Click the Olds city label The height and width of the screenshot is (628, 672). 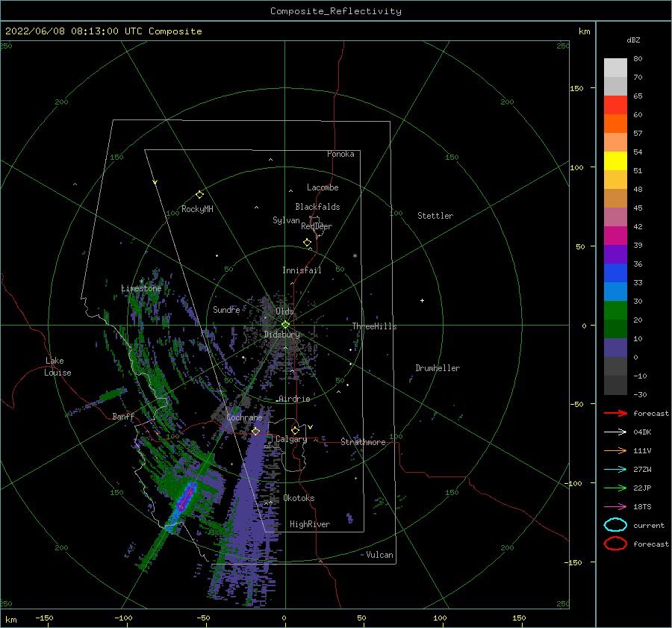pos(284,311)
